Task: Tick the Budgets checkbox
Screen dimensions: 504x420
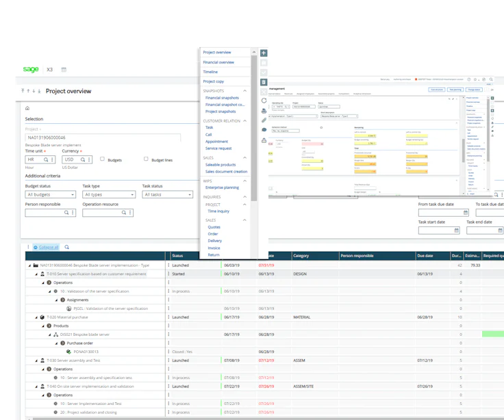Action: [102, 159]
